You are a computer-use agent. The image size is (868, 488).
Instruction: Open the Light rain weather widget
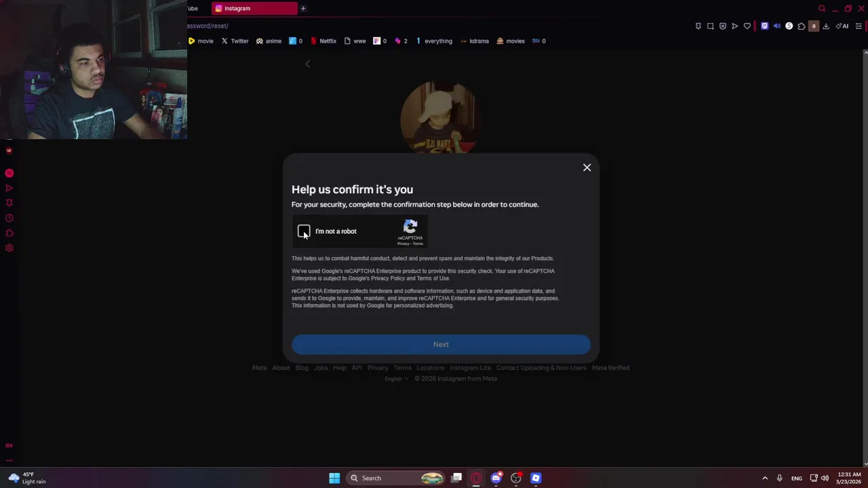[27, 478]
